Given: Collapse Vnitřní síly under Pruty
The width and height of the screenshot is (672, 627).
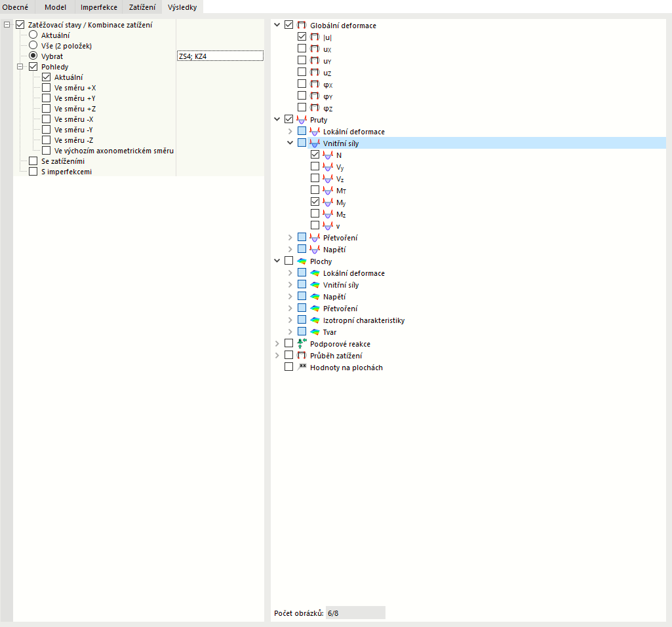Looking at the screenshot, I should (x=290, y=143).
